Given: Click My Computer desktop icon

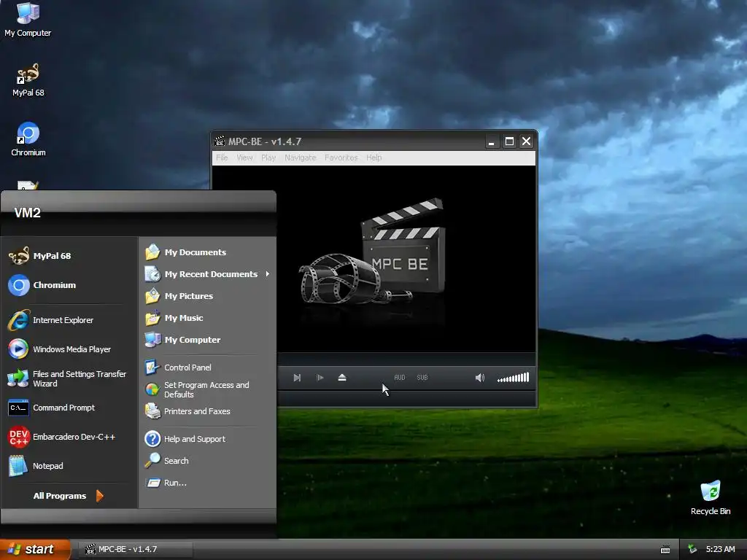Looking at the screenshot, I should coord(28,20).
